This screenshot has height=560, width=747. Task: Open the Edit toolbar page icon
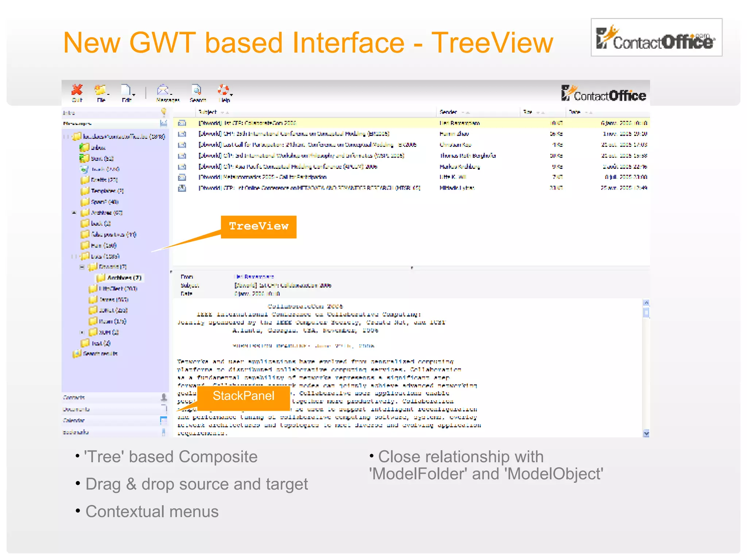[x=127, y=90]
